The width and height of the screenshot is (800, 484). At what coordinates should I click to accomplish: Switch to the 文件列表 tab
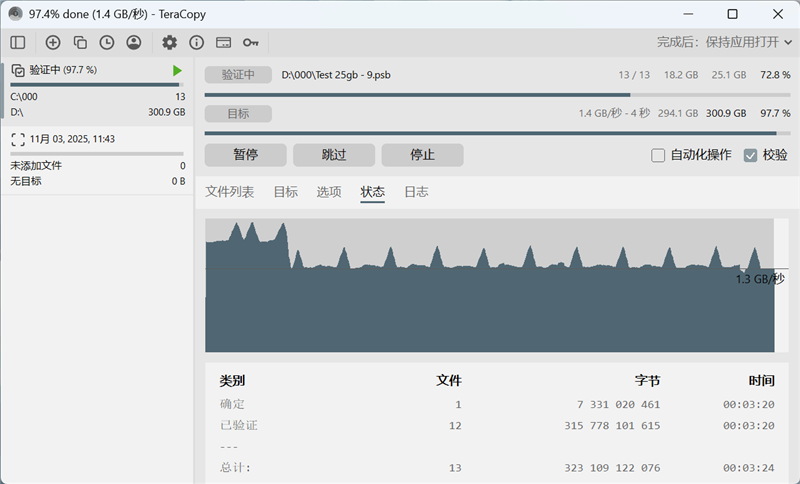tap(229, 192)
